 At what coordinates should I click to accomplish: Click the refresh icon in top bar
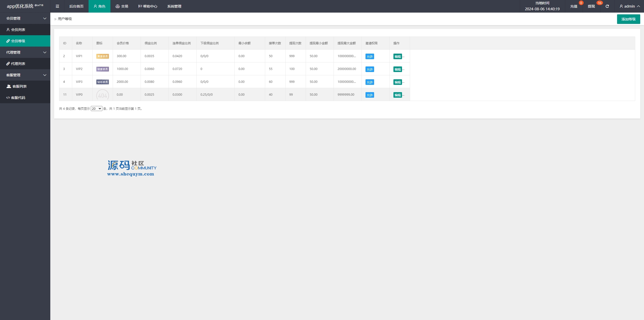pyautogui.click(x=607, y=6)
